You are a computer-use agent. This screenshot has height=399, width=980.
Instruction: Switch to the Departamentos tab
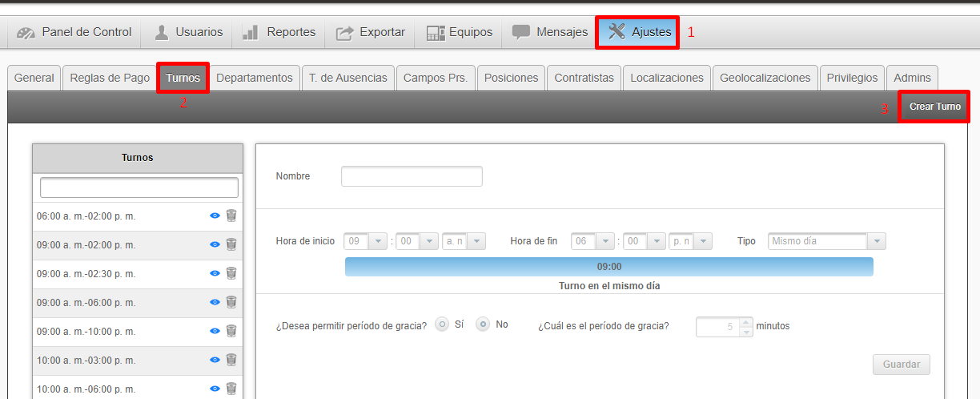[x=255, y=78]
